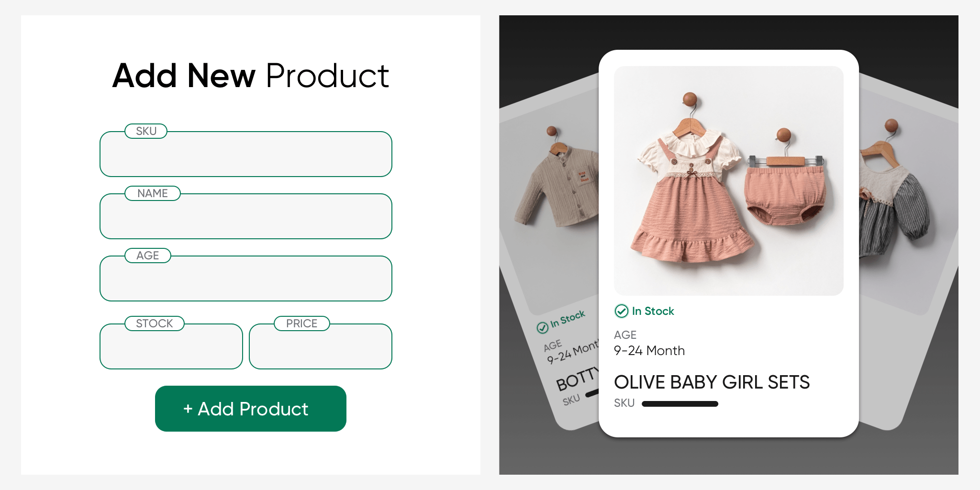
Task: Open the pink dress product image
Action: (x=729, y=181)
